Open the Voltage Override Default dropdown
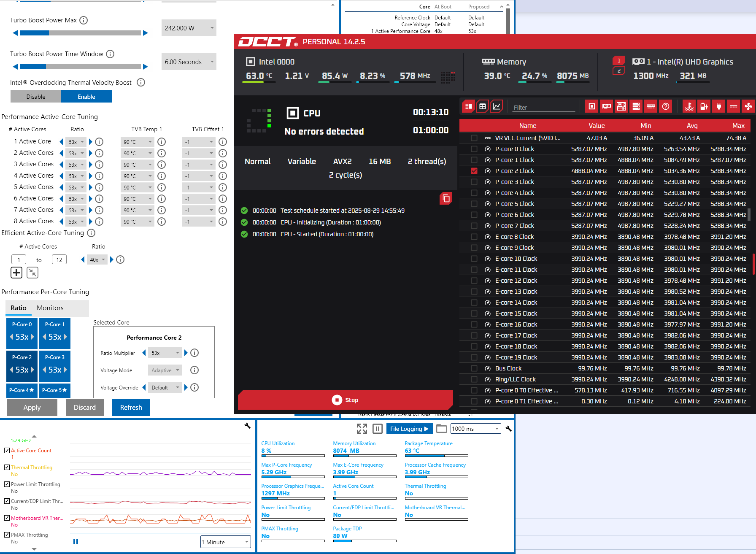 tap(165, 387)
